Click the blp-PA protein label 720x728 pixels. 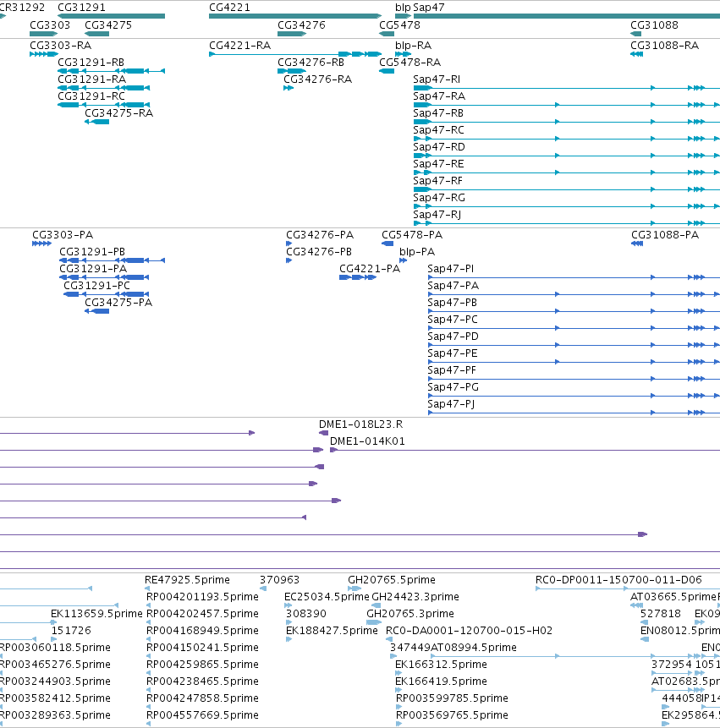[417, 252]
